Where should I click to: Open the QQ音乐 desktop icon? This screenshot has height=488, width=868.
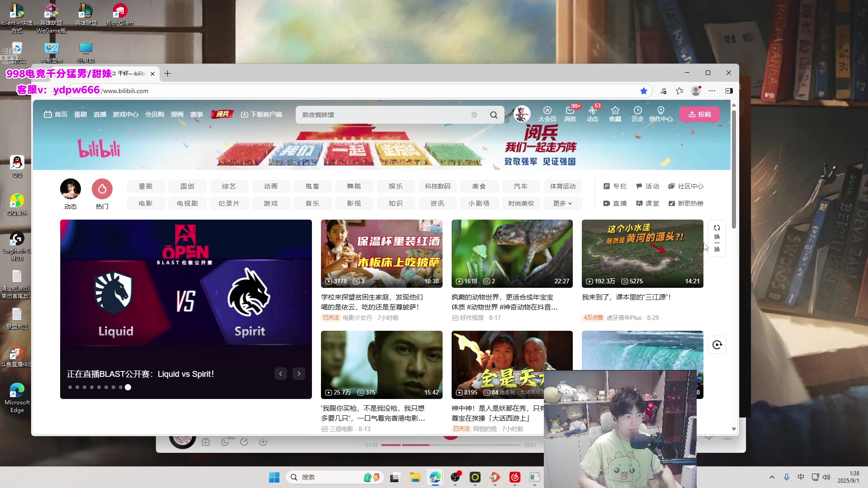(17, 204)
